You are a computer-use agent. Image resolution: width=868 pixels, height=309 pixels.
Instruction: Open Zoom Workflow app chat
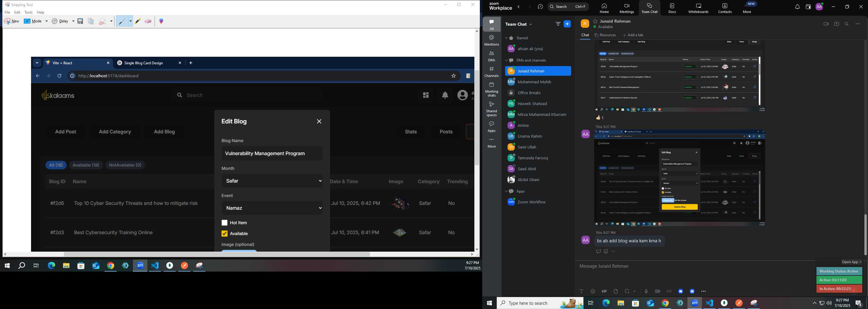pyautogui.click(x=538, y=202)
